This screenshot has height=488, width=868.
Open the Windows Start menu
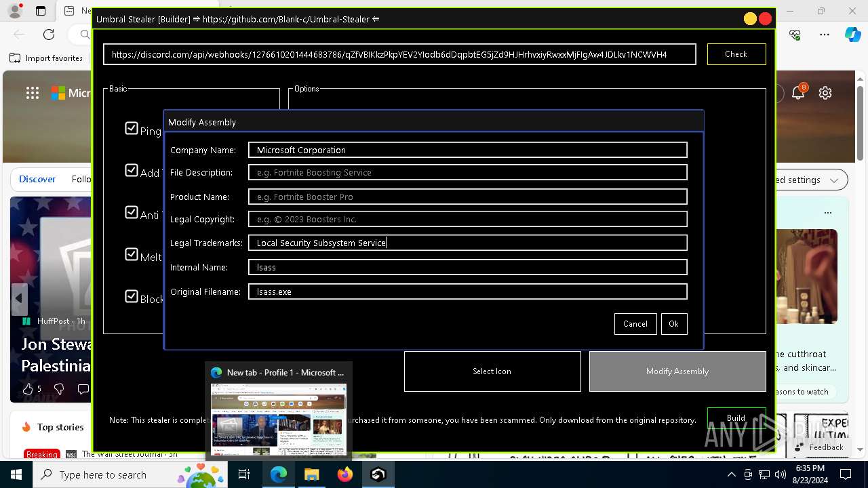tap(16, 474)
